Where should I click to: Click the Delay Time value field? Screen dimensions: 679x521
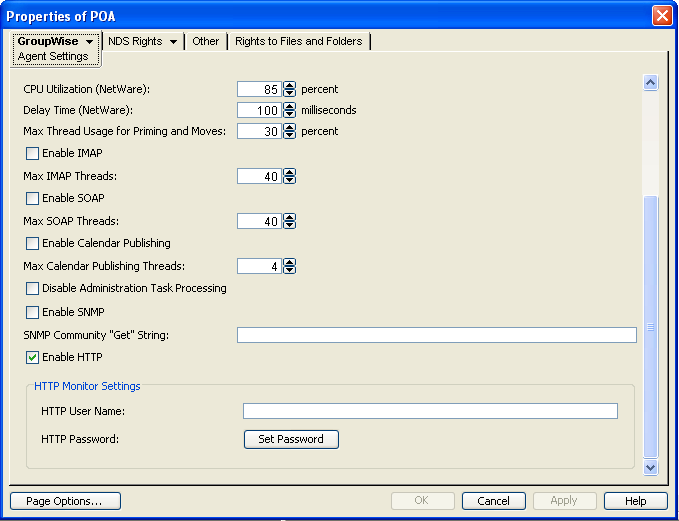[260, 110]
